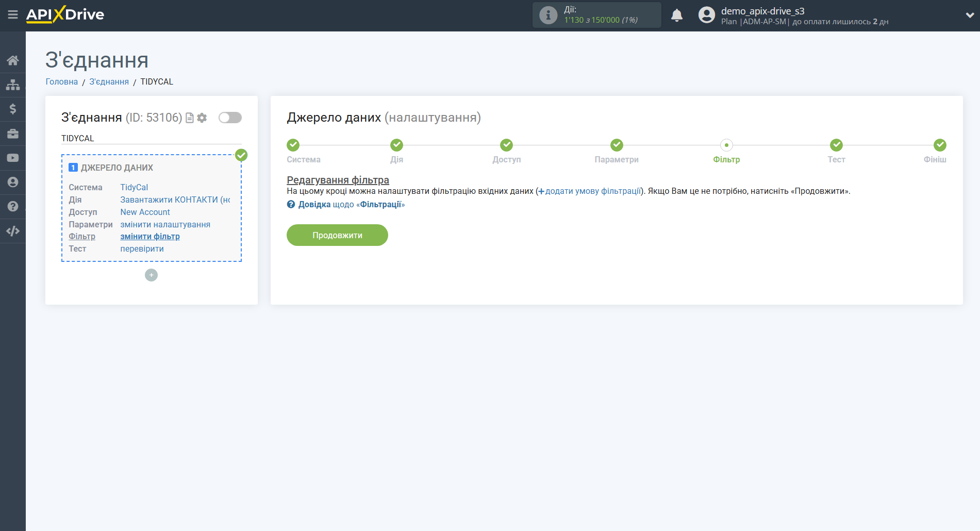Go to the Параметри step
Image resolution: width=980 pixels, height=531 pixels.
click(616, 145)
